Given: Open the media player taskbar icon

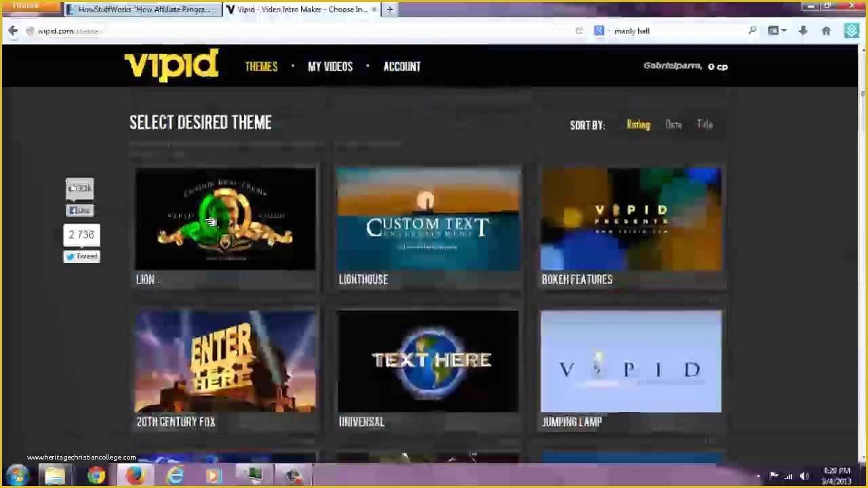Looking at the screenshot, I should pos(214,476).
